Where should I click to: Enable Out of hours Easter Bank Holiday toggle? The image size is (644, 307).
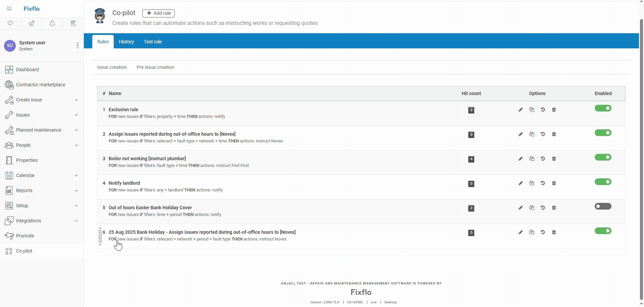click(603, 206)
